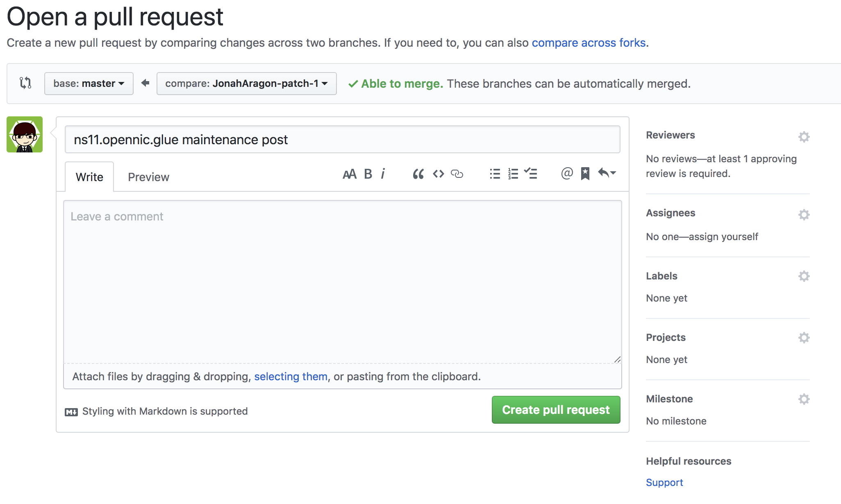Open the base: master branch dropdown
841x504 pixels.
(89, 84)
